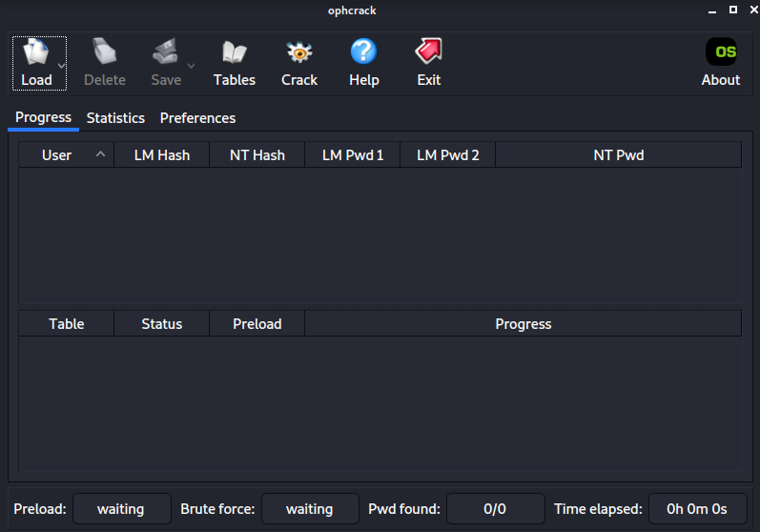Click the Load toolbar icon
760x532 pixels.
[x=35, y=51]
